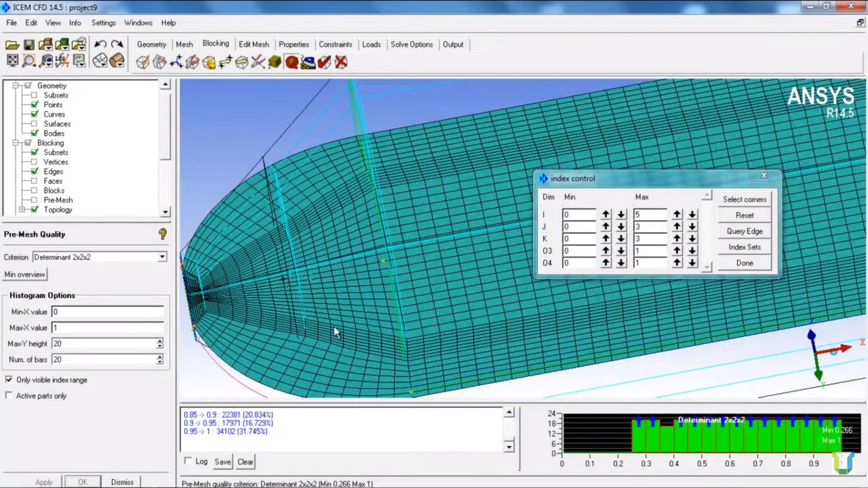Click Done in index control
Screen dimensions: 868x488
point(744,263)
